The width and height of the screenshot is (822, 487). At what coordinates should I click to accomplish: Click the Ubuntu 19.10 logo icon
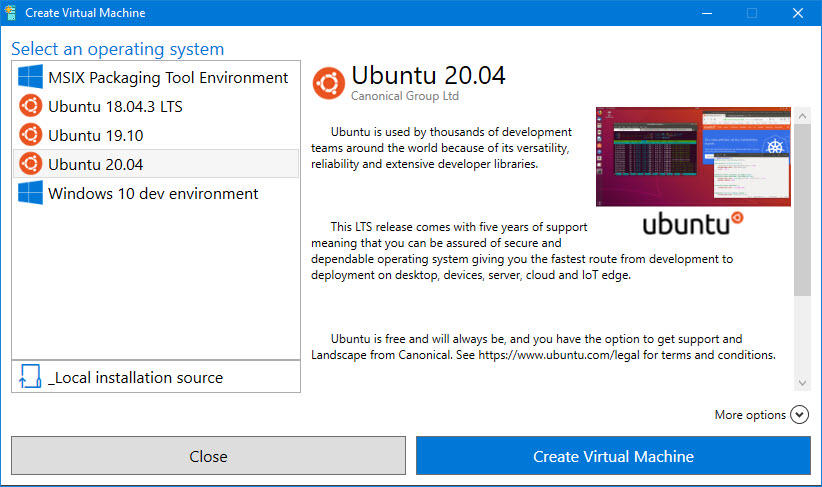click(x=30, y=135)
